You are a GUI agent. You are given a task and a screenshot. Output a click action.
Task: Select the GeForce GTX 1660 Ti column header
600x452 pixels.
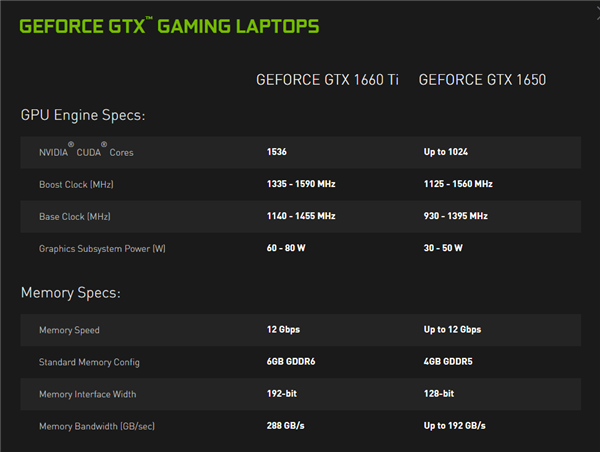[x=327, y=80]
